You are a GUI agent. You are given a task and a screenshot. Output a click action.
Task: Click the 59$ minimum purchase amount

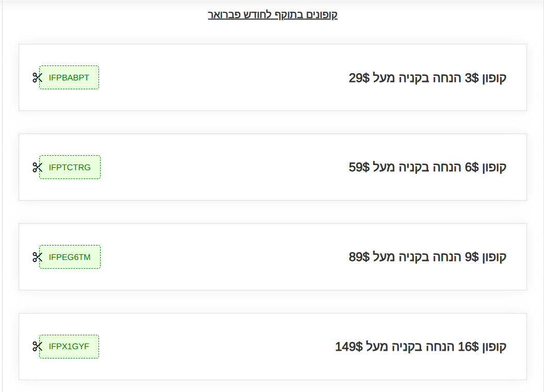click(359, 168)
